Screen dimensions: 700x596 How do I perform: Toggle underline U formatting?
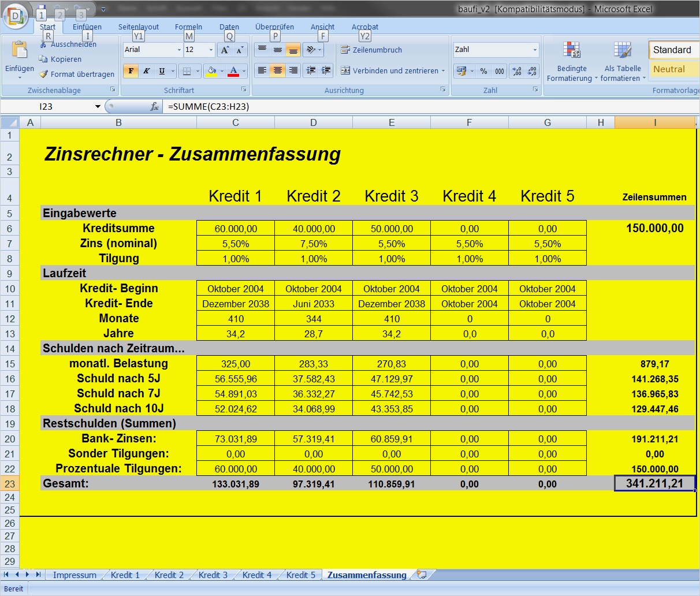[162, 71]
